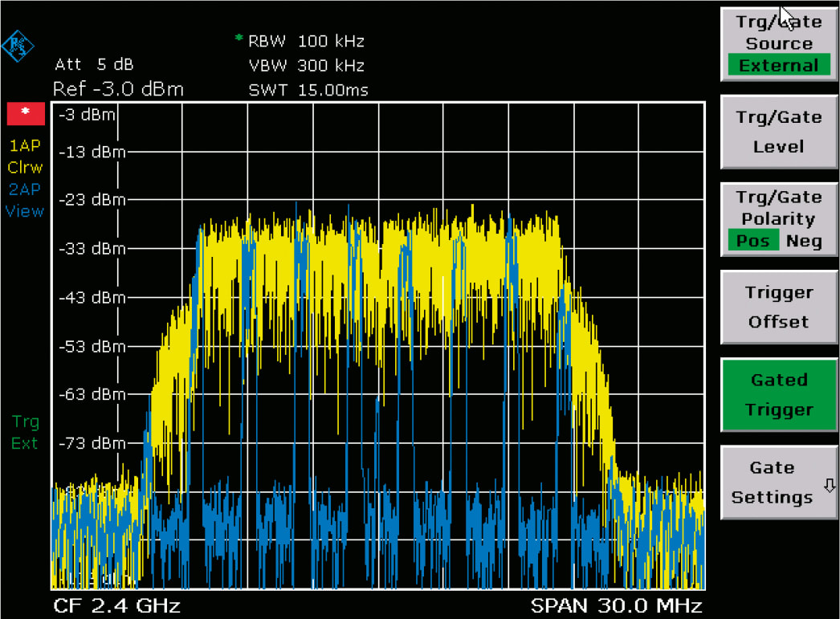This screenshot has height=619, width=840.
Task: Open the Trg/Gate Level softkey
Action: tap(779, 132)
